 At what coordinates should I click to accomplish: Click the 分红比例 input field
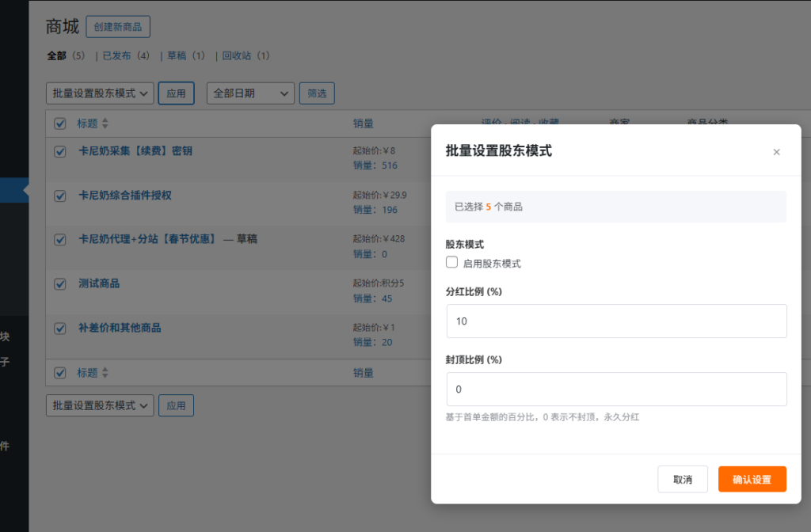pos(616,321)
